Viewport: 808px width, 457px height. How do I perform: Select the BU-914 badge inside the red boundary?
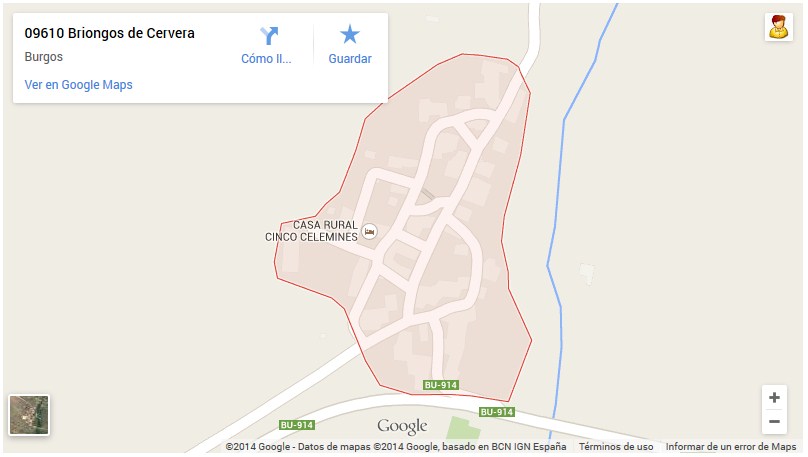(x=441, y=385)
